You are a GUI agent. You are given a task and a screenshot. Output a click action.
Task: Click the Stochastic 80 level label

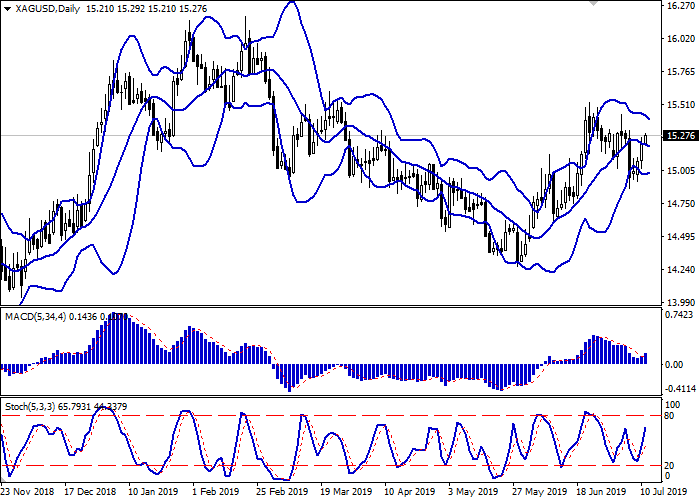pyautogui.click(x=670, y=415)
